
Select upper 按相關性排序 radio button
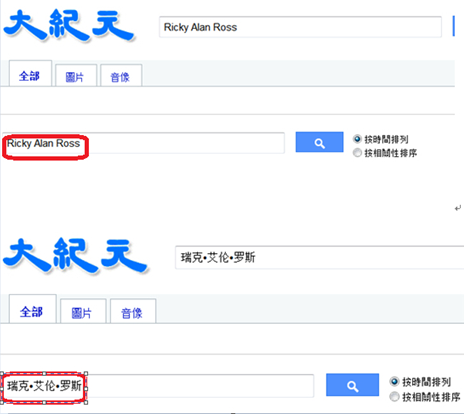357,153
